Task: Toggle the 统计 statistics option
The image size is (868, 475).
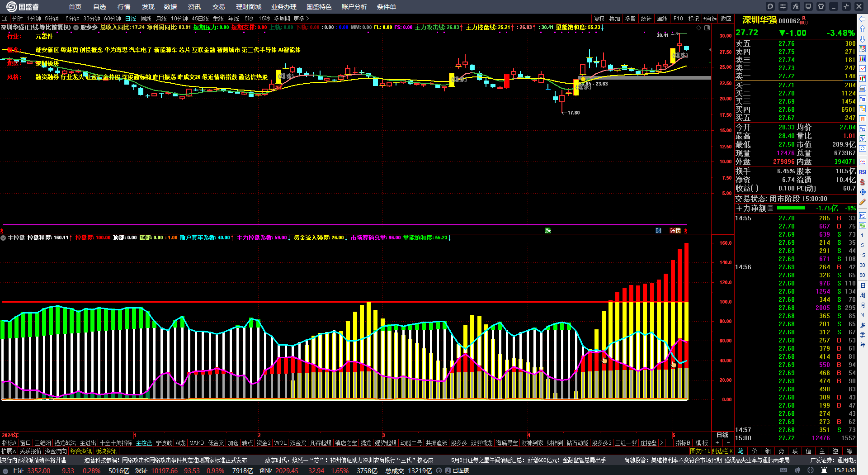Action: point(646,19)
